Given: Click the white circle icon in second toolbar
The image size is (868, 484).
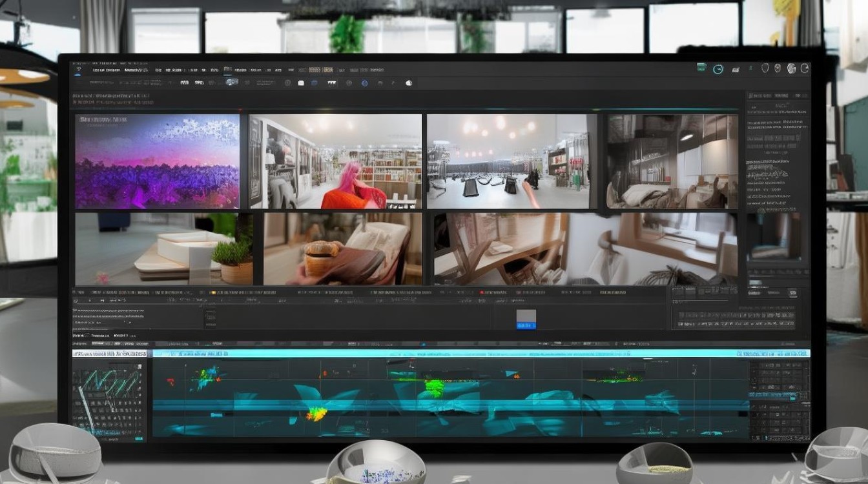Looking at the screenshot, I should pos(409,83).
